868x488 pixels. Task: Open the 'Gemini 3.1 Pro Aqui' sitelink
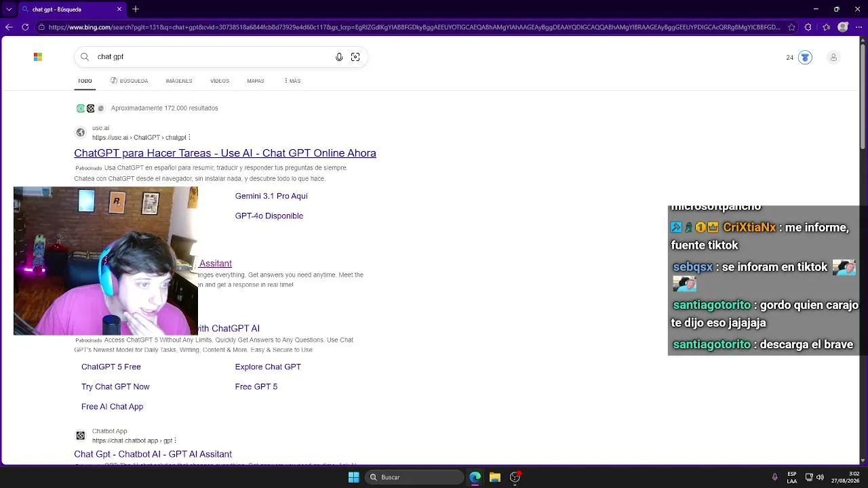[271, 196]
